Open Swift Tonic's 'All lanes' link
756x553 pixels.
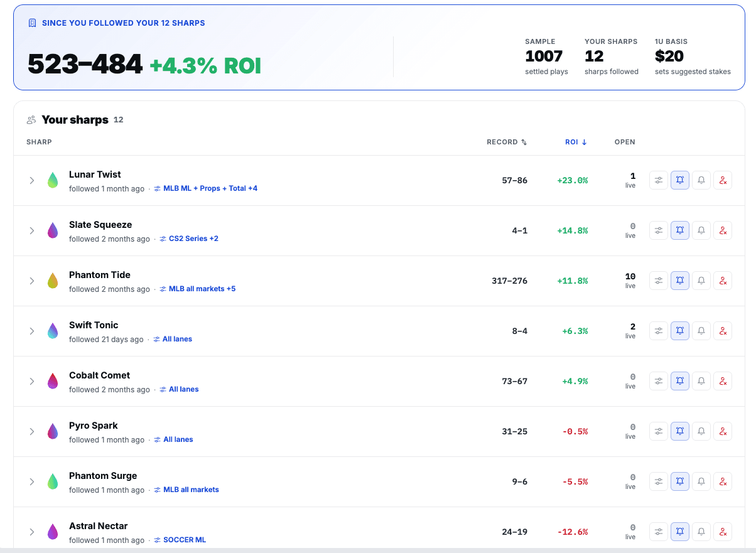[x=173, y=339]
